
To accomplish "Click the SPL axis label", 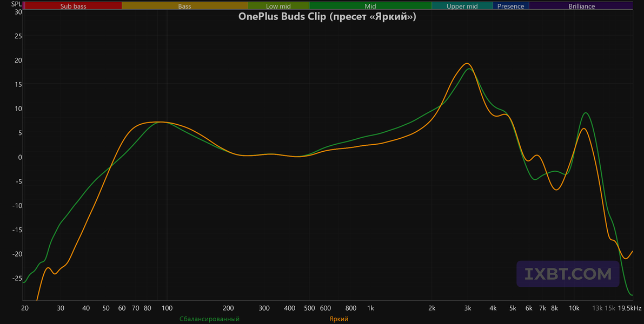I will coord(16,4).
